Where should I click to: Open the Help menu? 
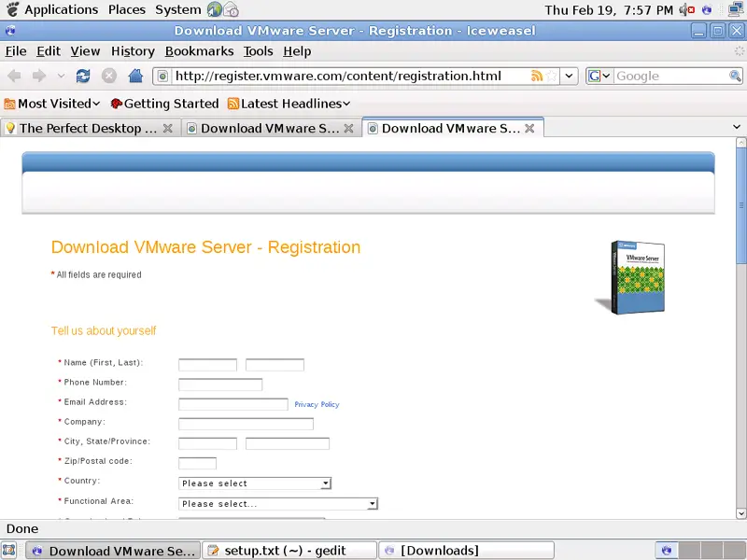point(297,51)
